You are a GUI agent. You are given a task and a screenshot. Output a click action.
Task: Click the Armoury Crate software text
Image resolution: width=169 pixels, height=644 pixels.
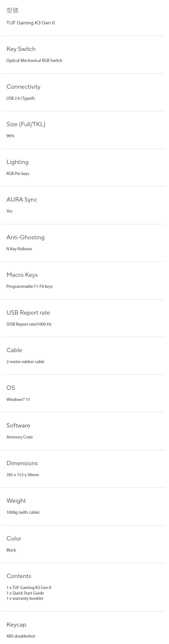(20, 437)
